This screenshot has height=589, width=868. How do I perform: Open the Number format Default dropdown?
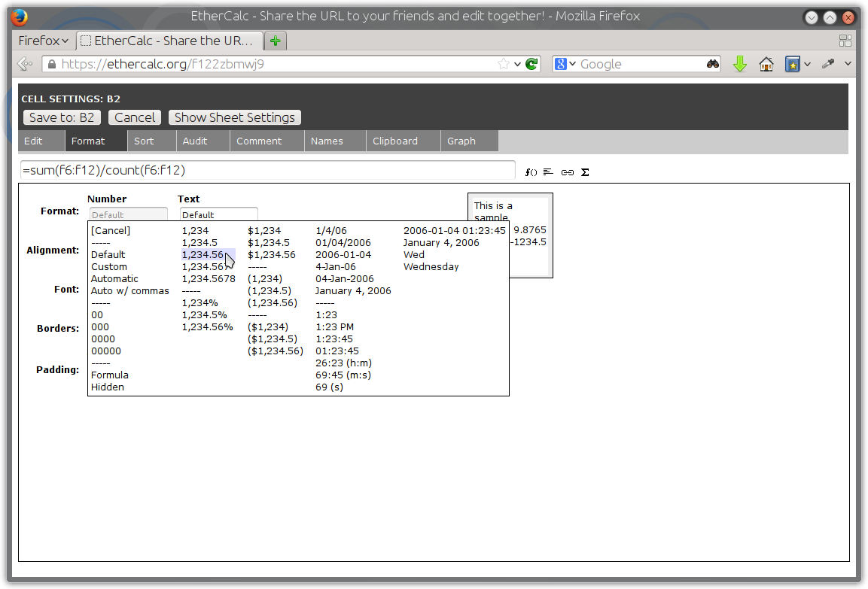pos(129,214)
